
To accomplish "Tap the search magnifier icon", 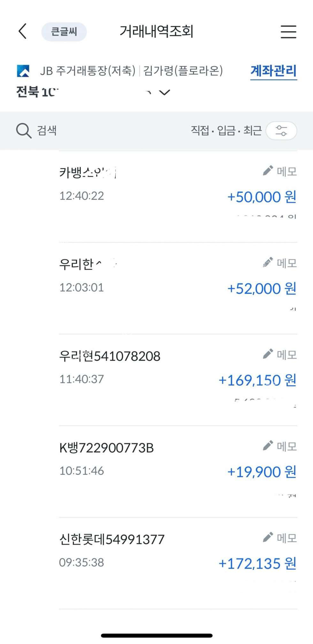I will pyautogui.click(x=24, y=131).
